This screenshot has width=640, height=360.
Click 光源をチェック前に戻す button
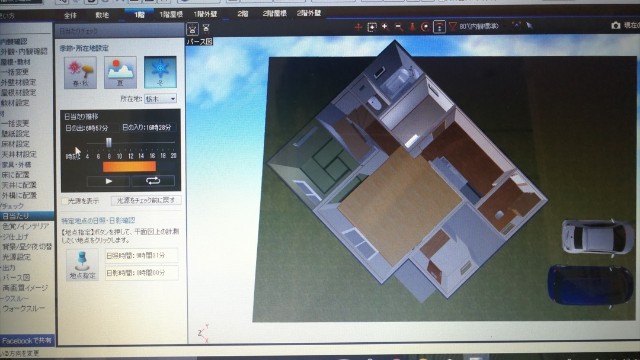tap(146, 200)
